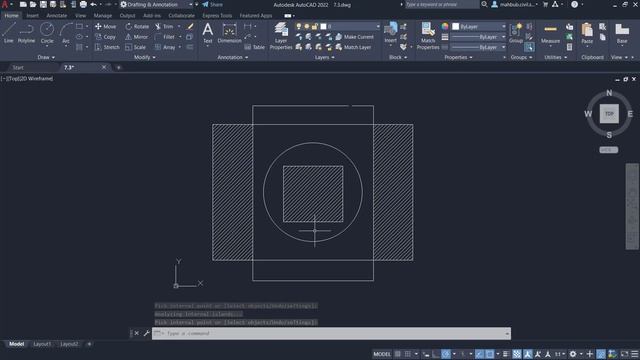Open the ByLayer object color dropdown

(x=479, y=26)
